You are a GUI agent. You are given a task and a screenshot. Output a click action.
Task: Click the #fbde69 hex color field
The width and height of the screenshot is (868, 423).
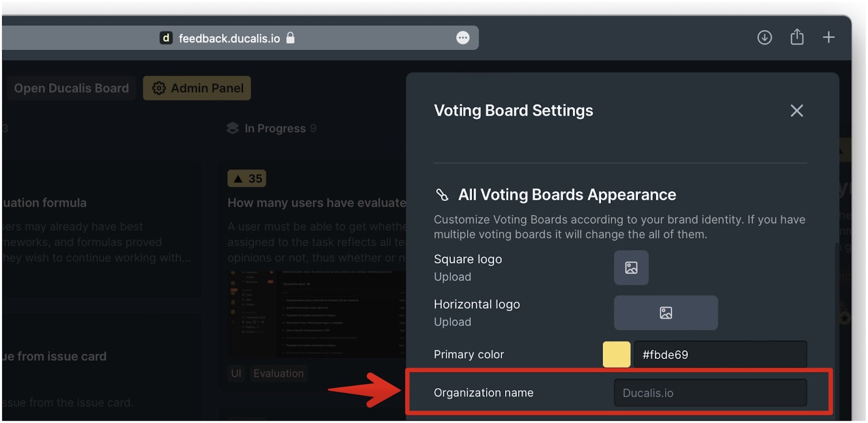pos(720,355)
